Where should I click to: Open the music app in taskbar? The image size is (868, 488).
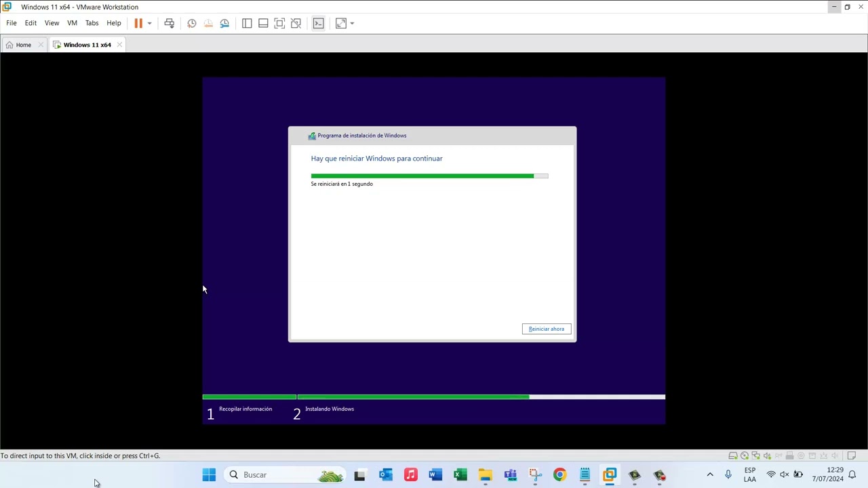point(410,475)
